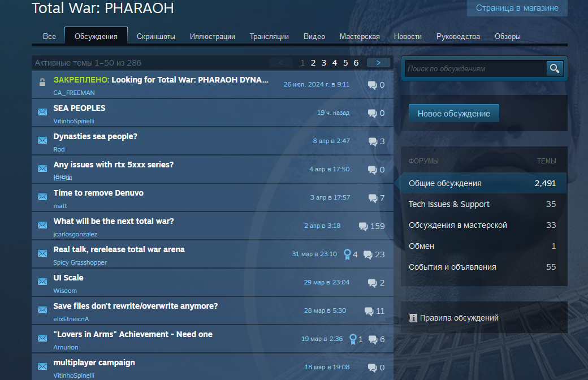Image resolution: width=588 pixels, height=380 pixels.
Task: Go to page 5 of topics
Action: [345, 63]
